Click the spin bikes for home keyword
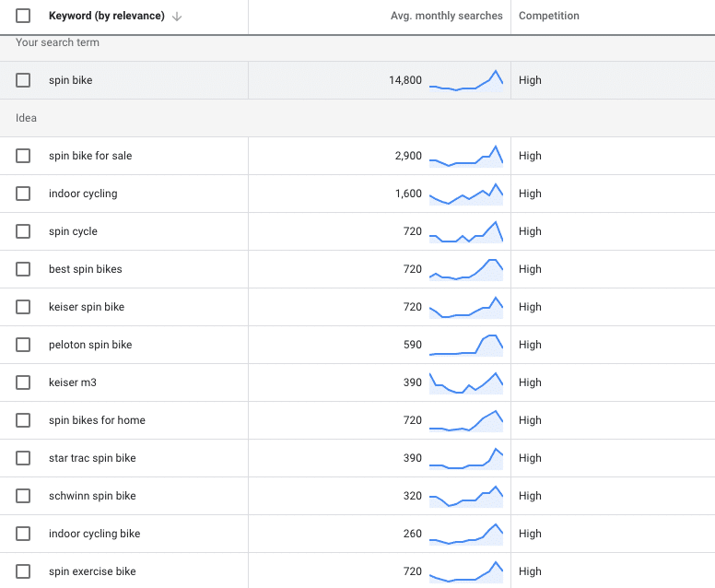715x588 pixels. point(97,420)
